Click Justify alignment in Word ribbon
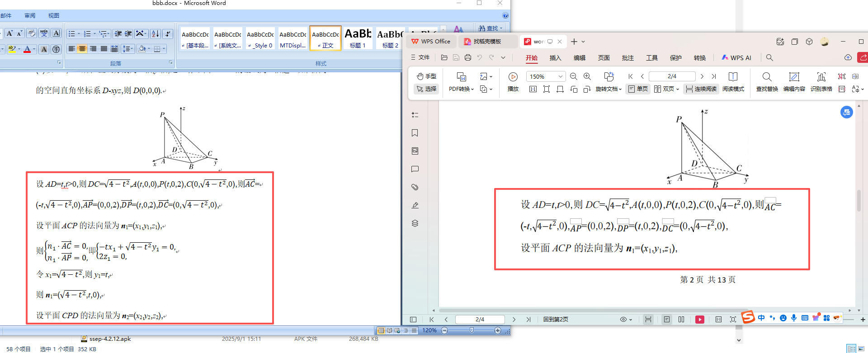The image size is (868, 353). [x=104, y=49]
